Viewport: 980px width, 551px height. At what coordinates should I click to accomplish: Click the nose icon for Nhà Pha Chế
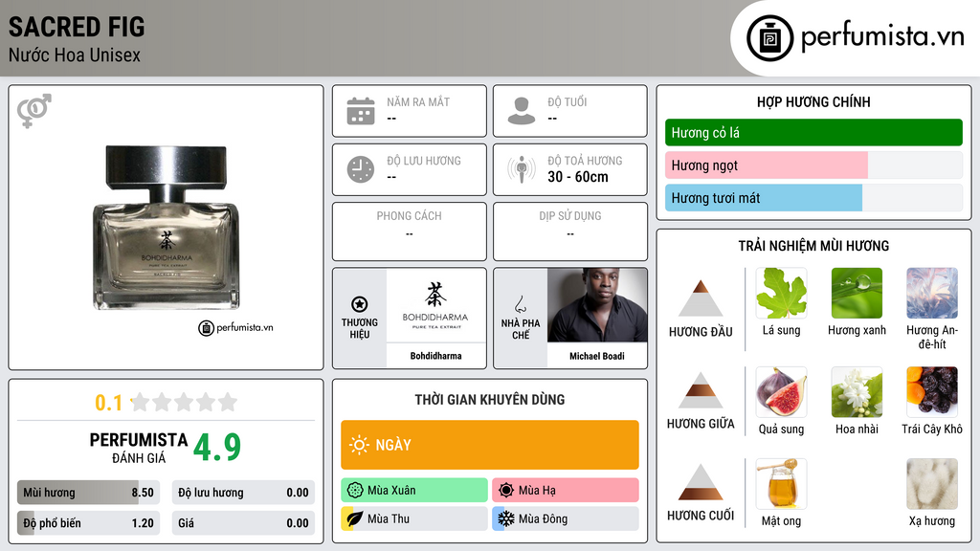click(x=520, y=304)
